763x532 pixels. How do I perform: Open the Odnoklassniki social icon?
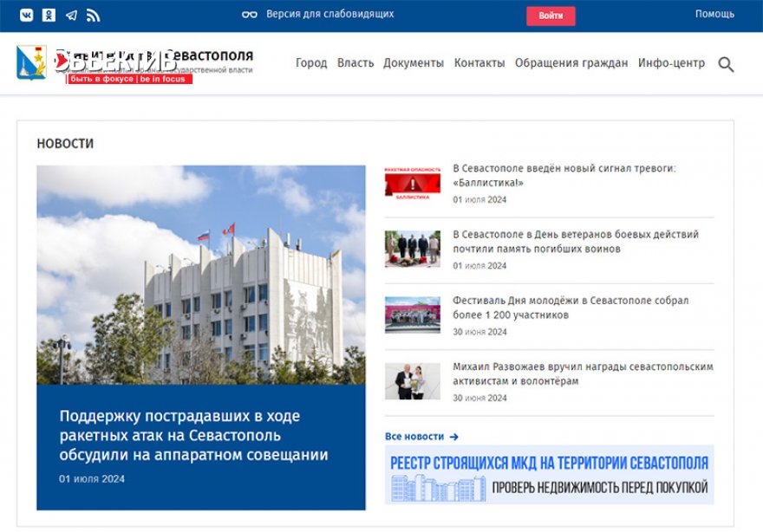point(49,15)
